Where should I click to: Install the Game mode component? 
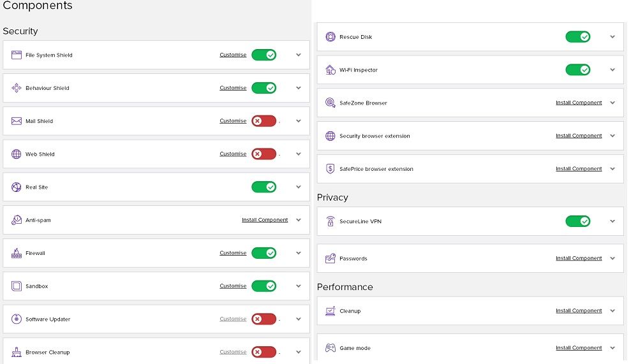coord(579,347)
